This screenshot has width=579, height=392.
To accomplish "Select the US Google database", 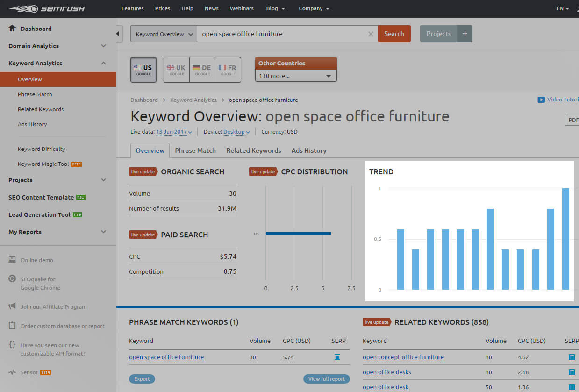I will pyautogui.click(x=143, y=70).
